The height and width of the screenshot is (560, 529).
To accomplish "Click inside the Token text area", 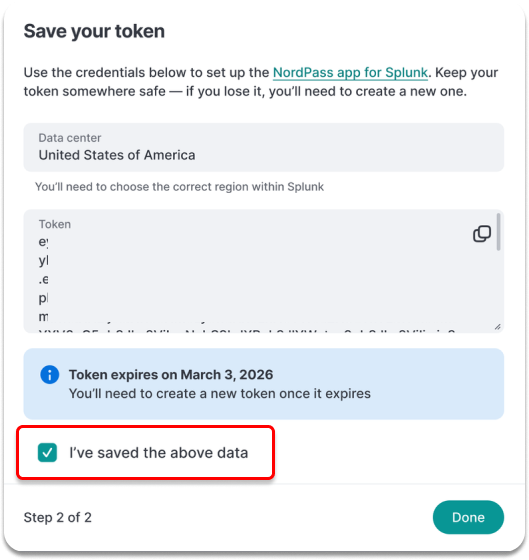I will click(264, 271).
